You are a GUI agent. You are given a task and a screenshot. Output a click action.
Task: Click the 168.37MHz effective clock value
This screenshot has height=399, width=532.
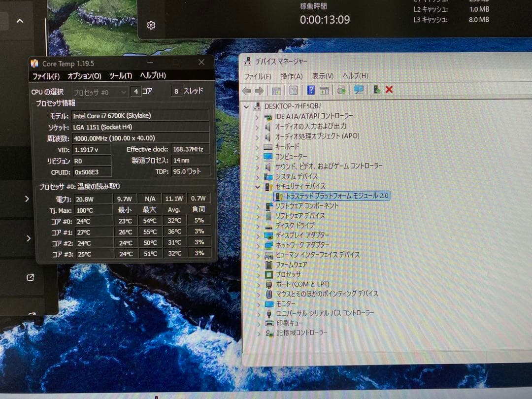(190, 149)
